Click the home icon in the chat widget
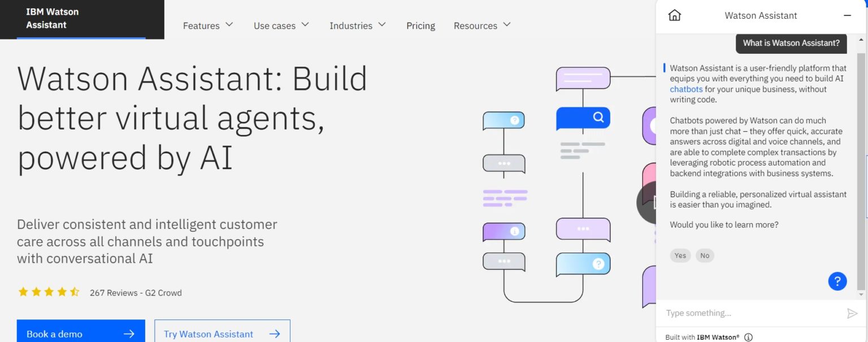Viewport: 868px width, 342px height. (x=675, y=15)
